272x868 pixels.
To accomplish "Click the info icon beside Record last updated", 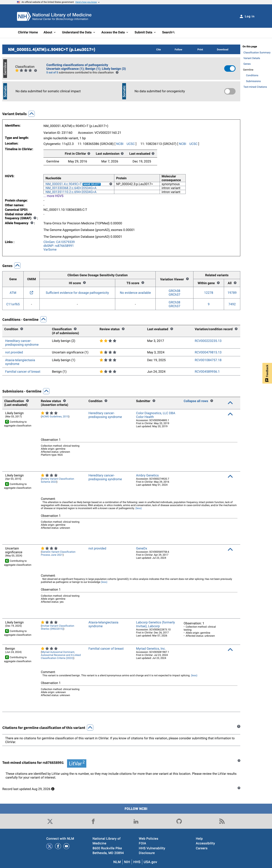I will (x=53, y=789).
